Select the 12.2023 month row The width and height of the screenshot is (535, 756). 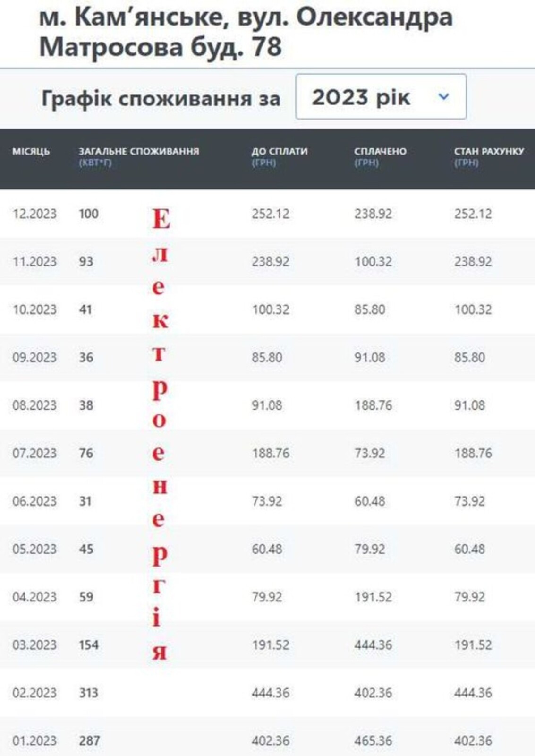tap(34, 214)
